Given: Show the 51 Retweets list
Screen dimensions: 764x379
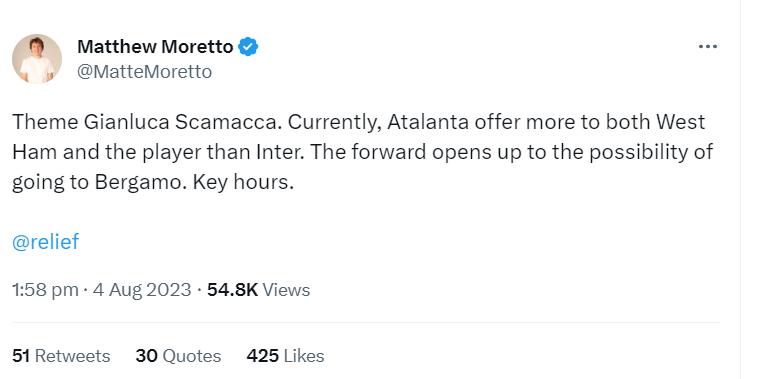Looking at the screenshot, I should point(61,356).
